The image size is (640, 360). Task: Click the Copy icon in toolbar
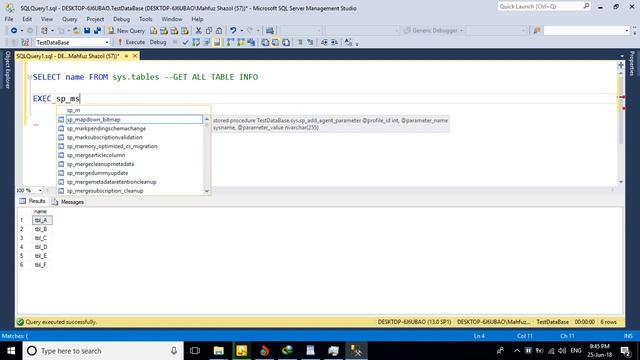coord(209,31)
